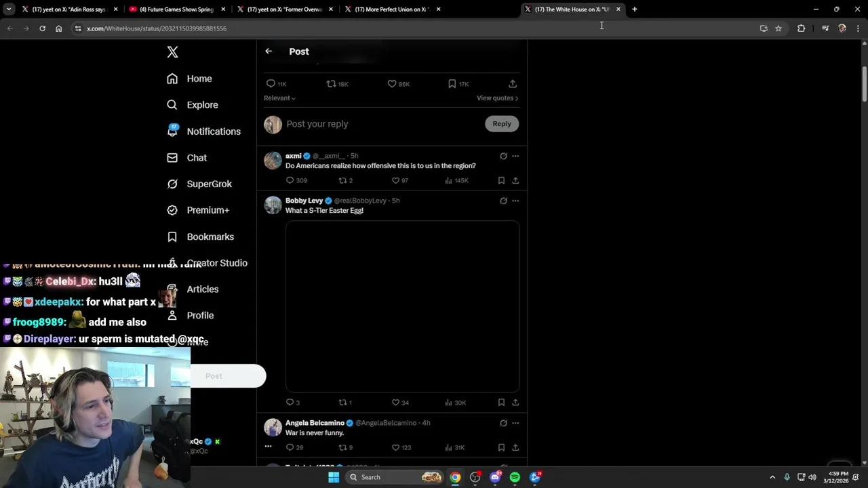This screenshot has width=868, height=488.
Task: Open the tab search dropdown arrow
Action: pos(9,9)
